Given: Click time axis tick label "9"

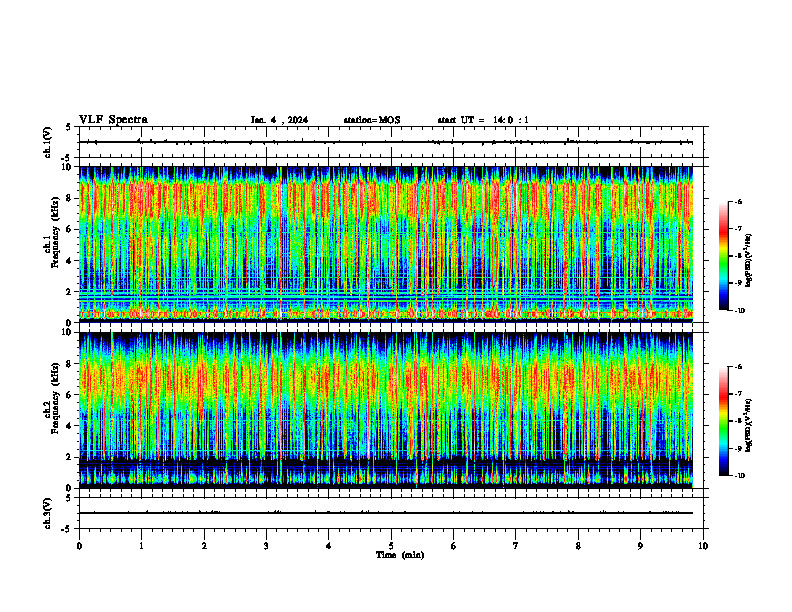Looking at the screenshot, I should (x=640, y=546).
